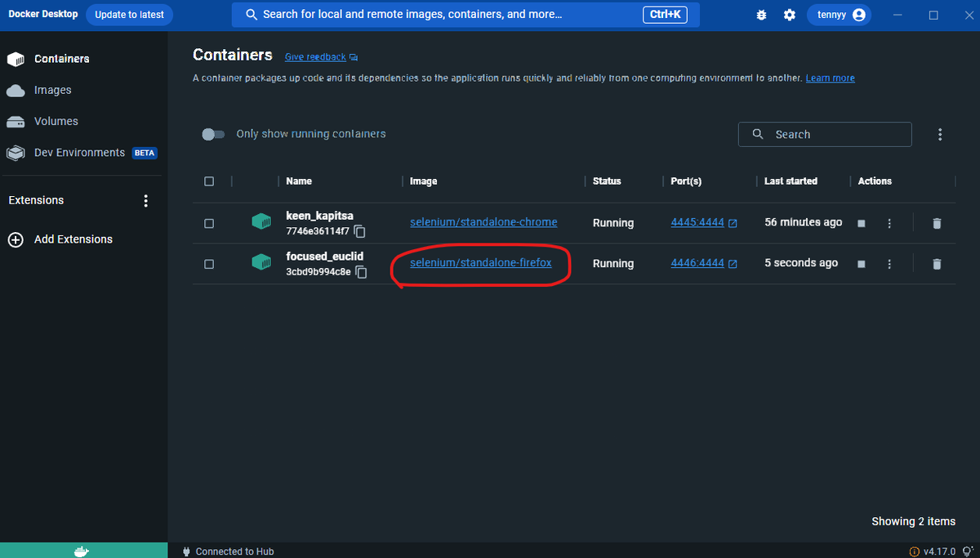Open the focused_euclid container
The width and height of the screenshot is (980, 558).
(324, 257)
